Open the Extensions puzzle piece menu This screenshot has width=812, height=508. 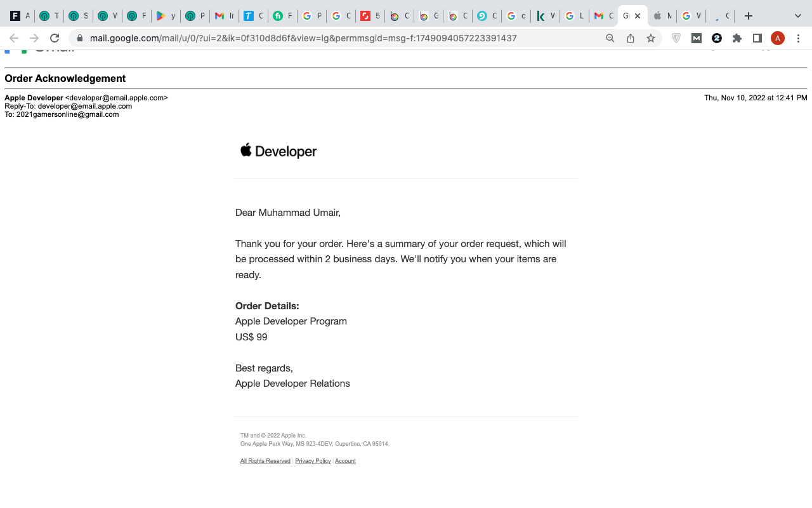tap(737, 38)
